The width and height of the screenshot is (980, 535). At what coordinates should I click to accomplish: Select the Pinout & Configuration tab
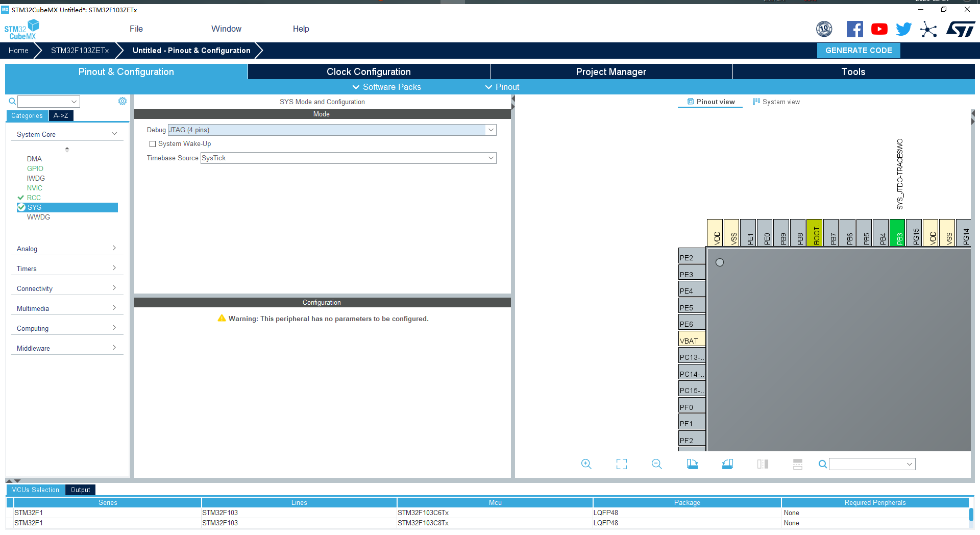126,71
